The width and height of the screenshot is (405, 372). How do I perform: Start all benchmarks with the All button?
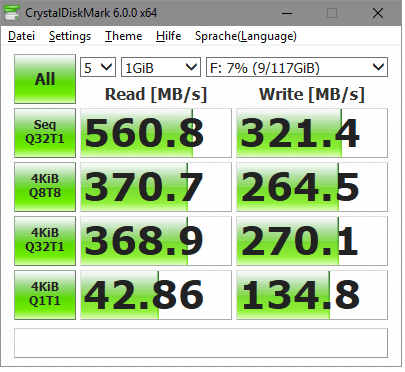(45, 79)
